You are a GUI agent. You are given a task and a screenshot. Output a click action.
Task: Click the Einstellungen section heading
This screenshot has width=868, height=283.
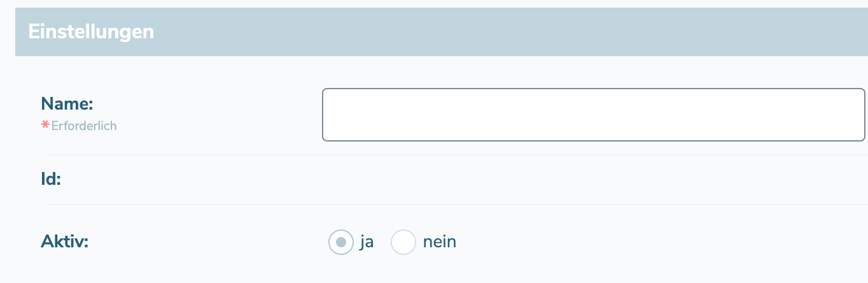[x=91, y=32]
